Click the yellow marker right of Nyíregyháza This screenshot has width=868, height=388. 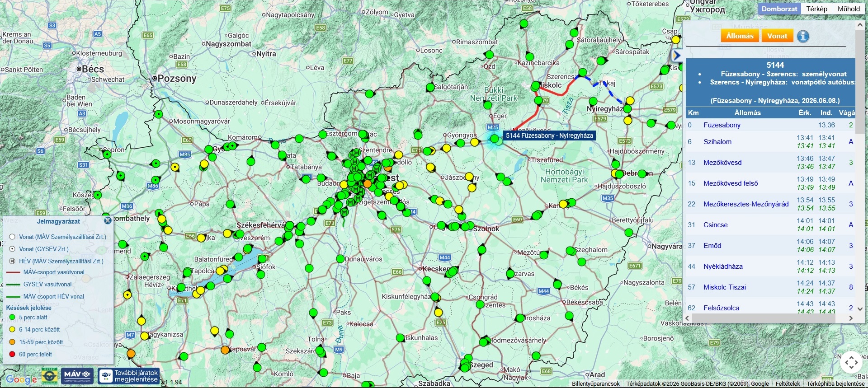coord(630,101)
